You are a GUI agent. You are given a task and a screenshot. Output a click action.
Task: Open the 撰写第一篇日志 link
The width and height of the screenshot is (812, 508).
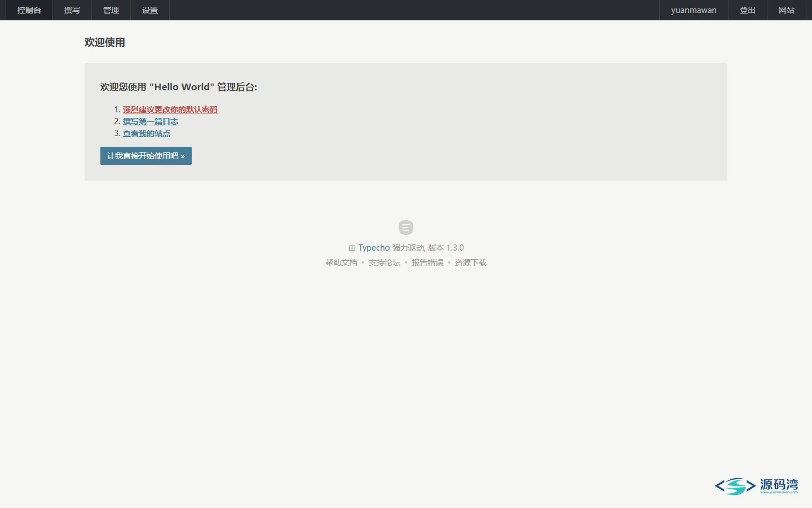point(151,121)
